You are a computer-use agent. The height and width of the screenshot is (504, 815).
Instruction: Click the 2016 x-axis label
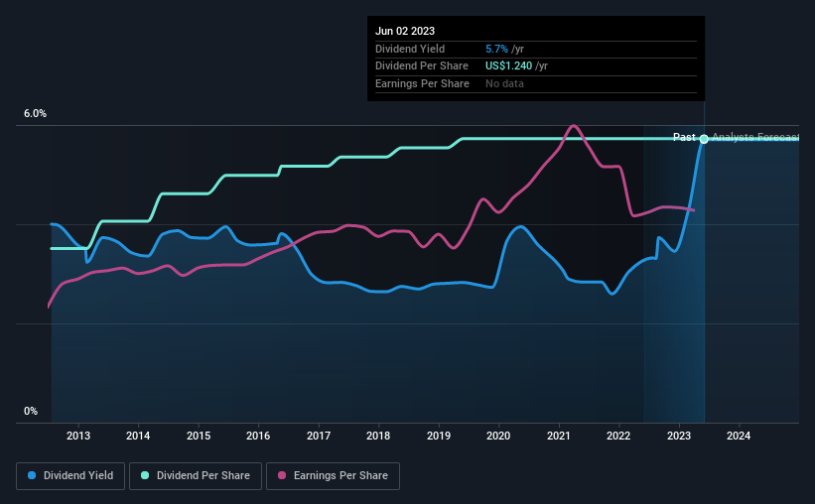tap(258, 436)
